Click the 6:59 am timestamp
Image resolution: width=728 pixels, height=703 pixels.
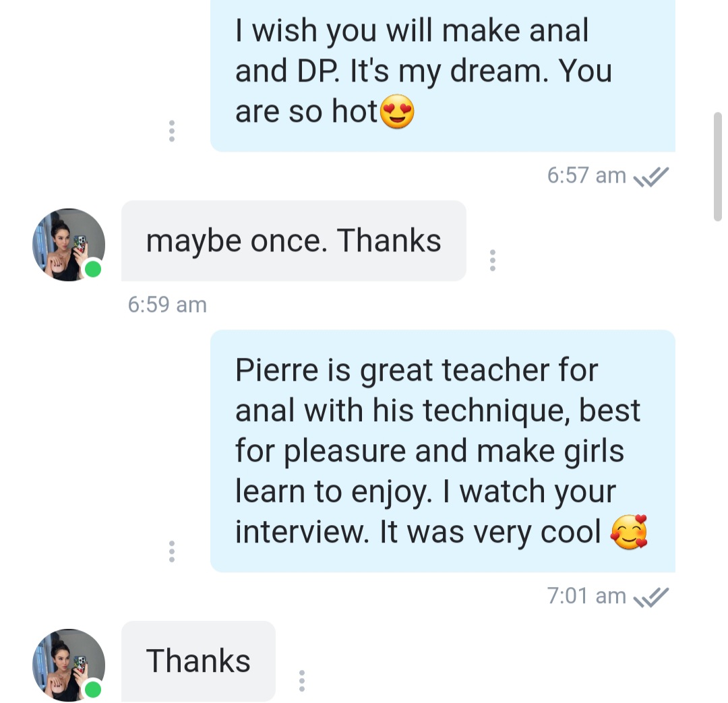click(167, 305)
